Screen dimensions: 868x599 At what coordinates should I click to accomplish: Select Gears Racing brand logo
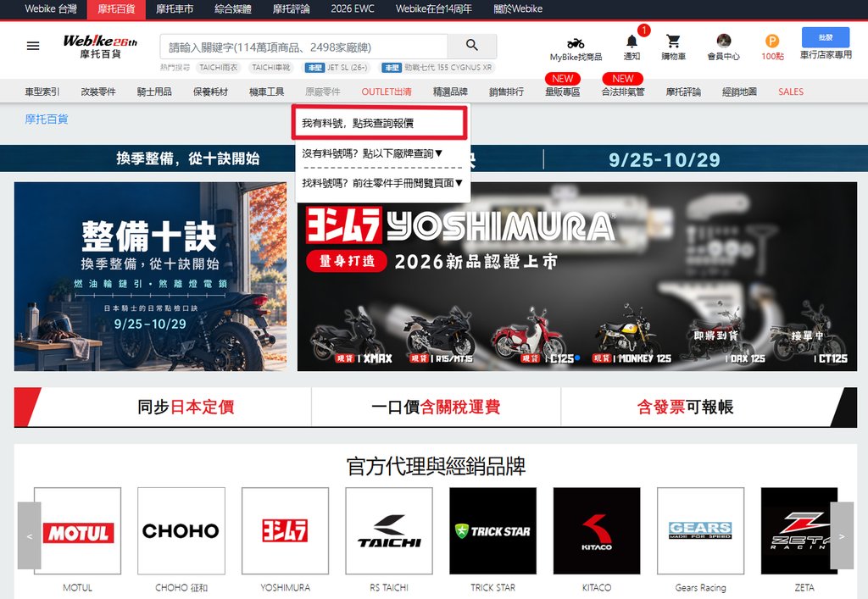700,531
